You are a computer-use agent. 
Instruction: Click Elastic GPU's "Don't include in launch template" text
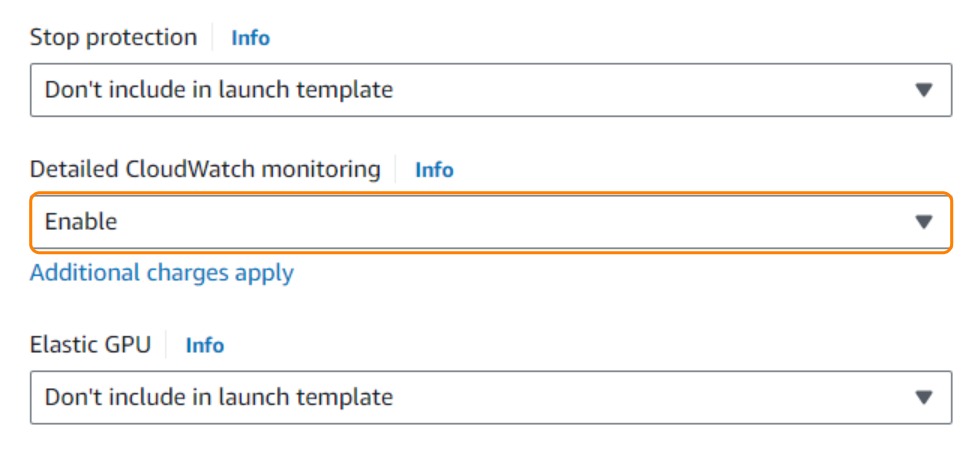pyautogui.click(x=218, y=397)
